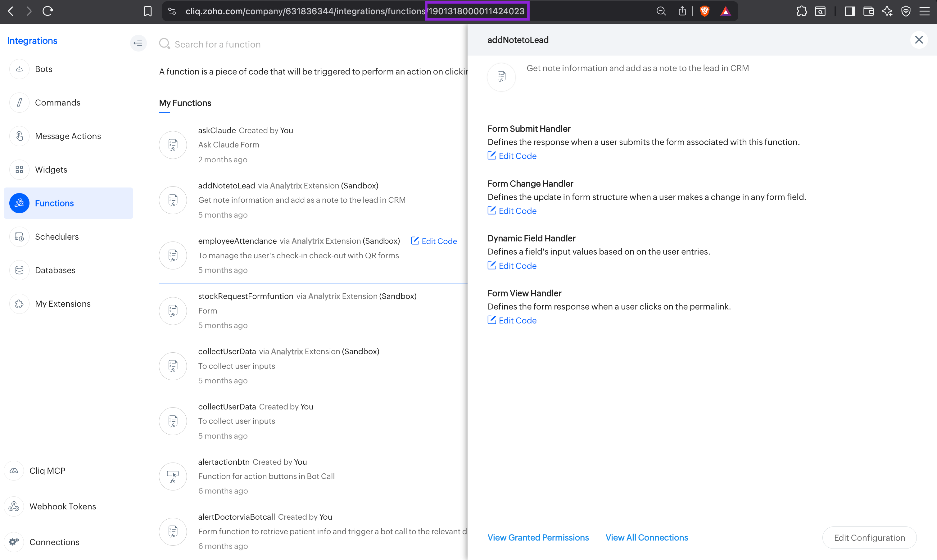This screenshot has width=937, height=560.
Task: Click the Cliq MCP icon
Action: tap(14, 471)
